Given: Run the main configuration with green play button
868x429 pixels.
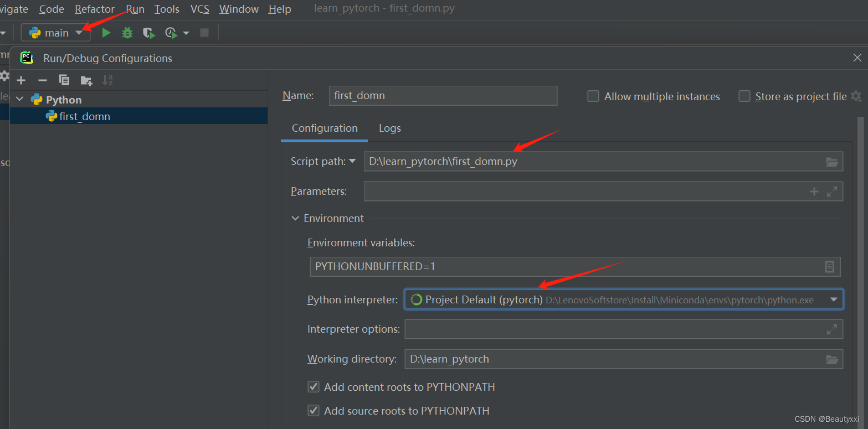Looking at the screenshot, I should [106, 33].
